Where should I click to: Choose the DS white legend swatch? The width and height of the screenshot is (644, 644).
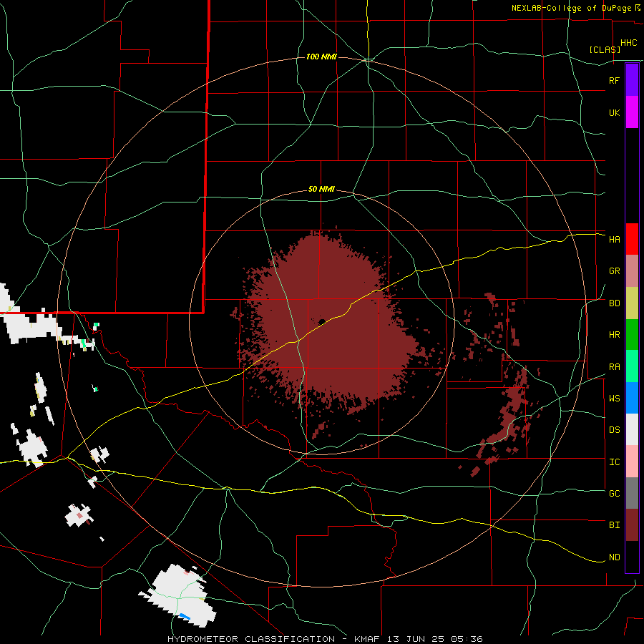pyautogui.click(x=632, y=429)
